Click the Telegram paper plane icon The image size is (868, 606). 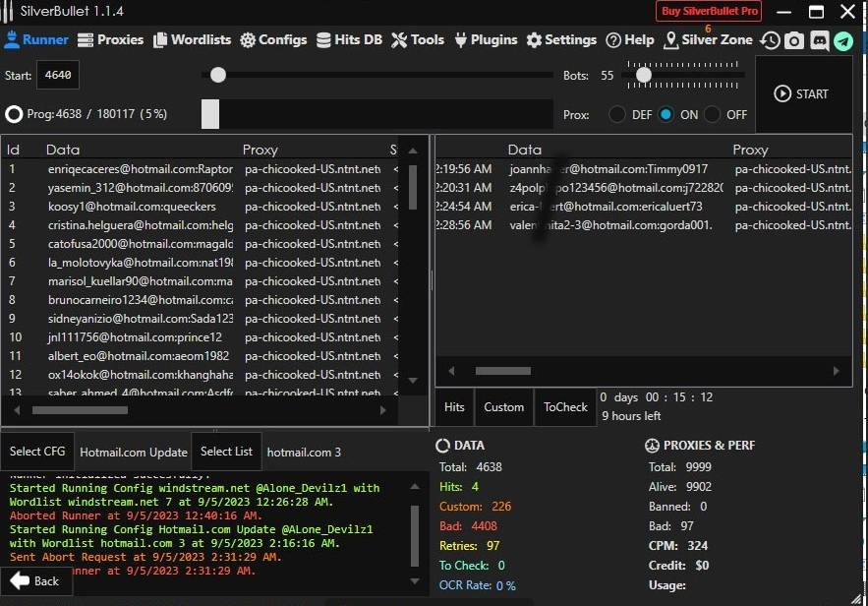pos(843,40)
